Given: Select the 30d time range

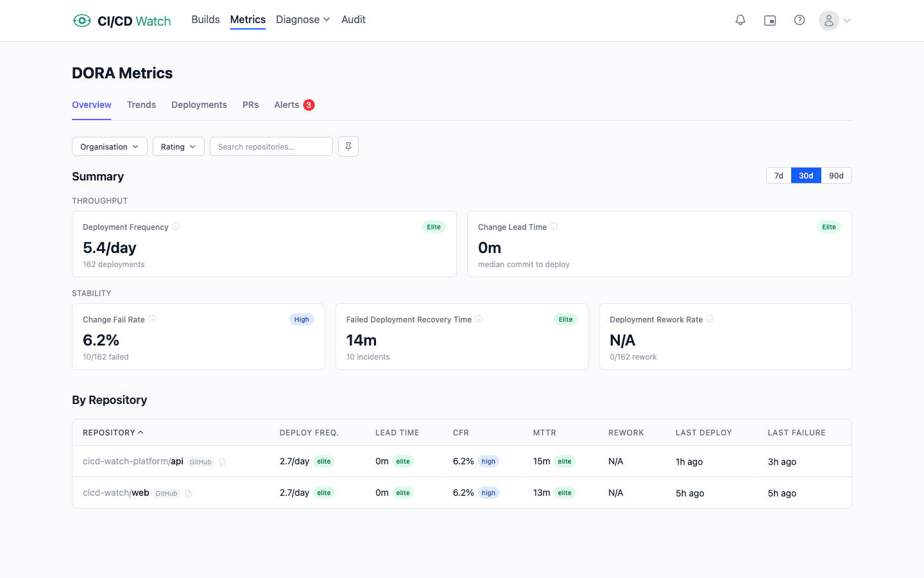Looking at the screenshot, I should point(806,175).
